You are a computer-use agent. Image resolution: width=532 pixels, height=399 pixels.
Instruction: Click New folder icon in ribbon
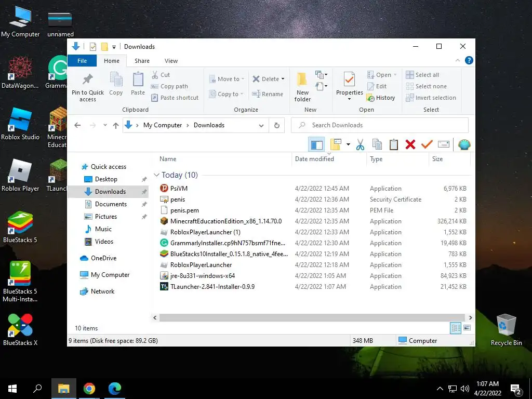(x=302, y=79)
